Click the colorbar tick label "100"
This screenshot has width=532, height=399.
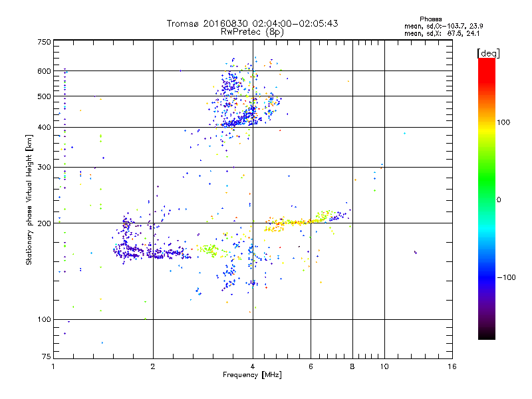coord(503,122)
